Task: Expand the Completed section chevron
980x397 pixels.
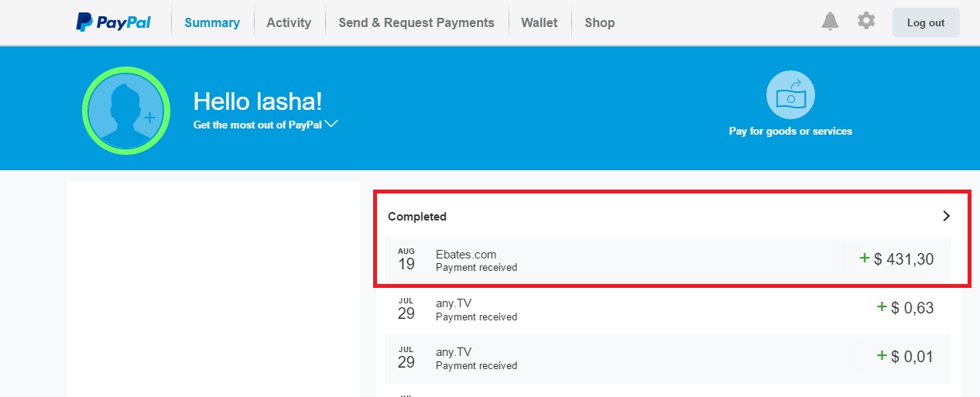Action: 946,217
